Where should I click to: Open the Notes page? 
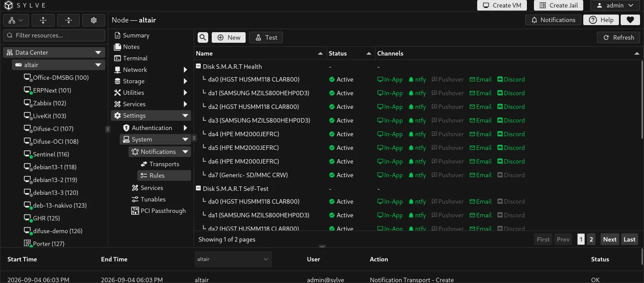click(127, 47)
